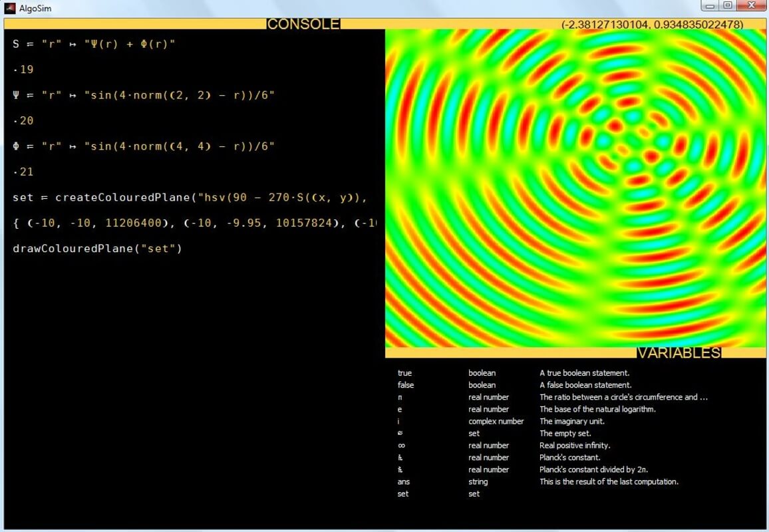This screenshot has width=769, height=532.
Task: Select the empty set variable row
Action: click(400, 434)
